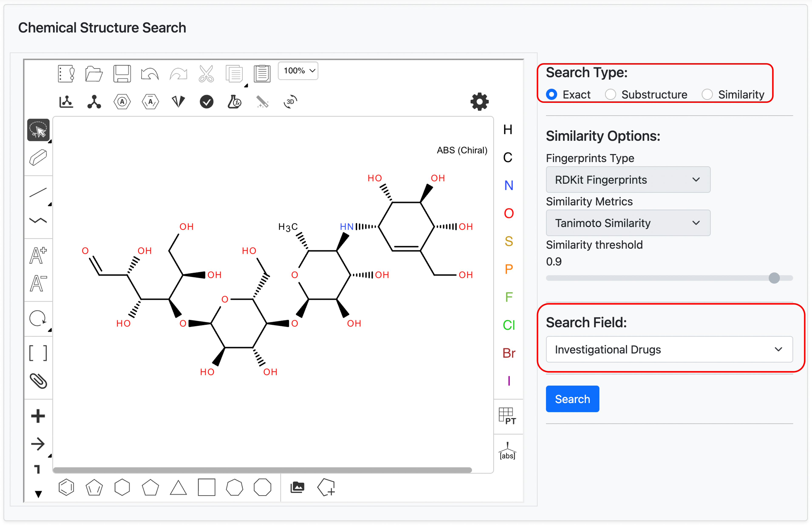This screenshot has width=812, height=526.
Task: Click the [abs] enhanced stereo icon
Action: (508, 451)
